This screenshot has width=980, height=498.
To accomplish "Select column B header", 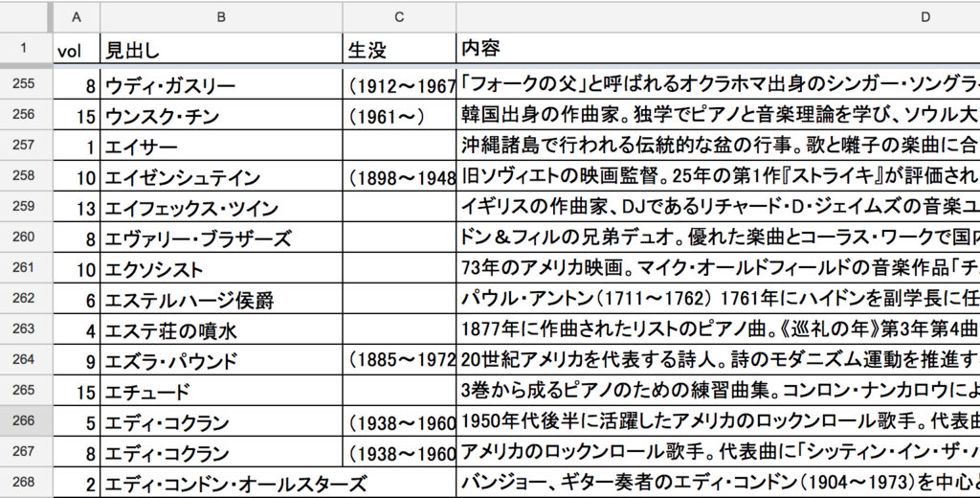I will click(221, 17).
